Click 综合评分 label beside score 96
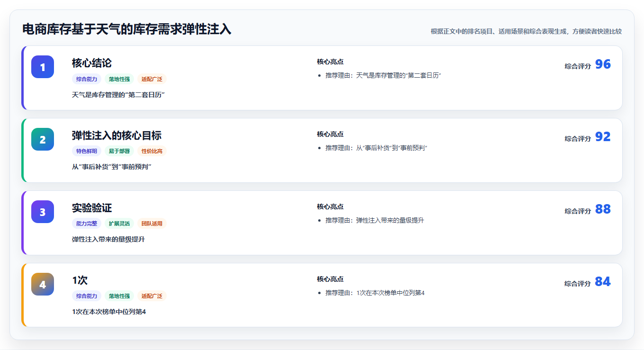The image size is (644, 350). click(x=578, y=66)
